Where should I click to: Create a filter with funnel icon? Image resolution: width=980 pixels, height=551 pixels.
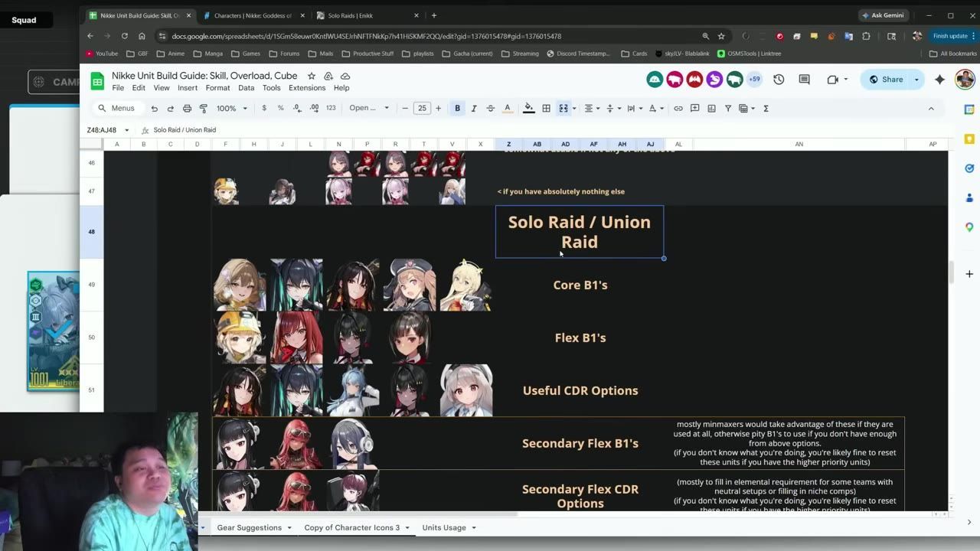[x=728, y=109]
